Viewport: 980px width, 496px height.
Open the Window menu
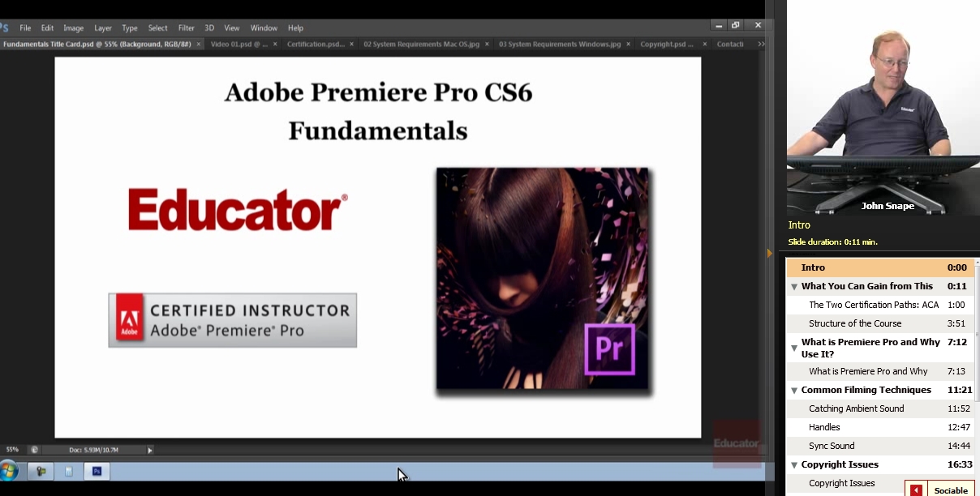click(x=264, y=28)
